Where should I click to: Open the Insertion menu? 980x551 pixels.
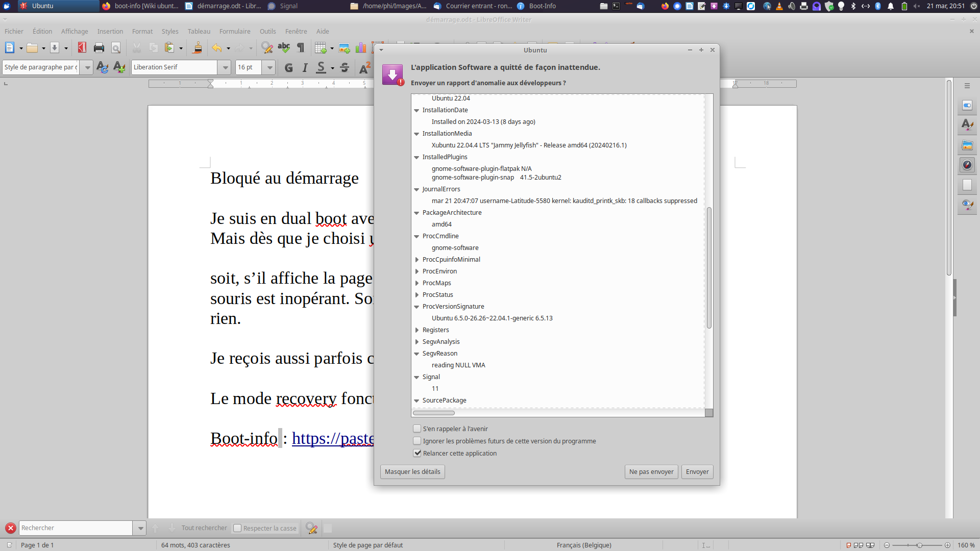pyautogui.click(x=110, y=31)
